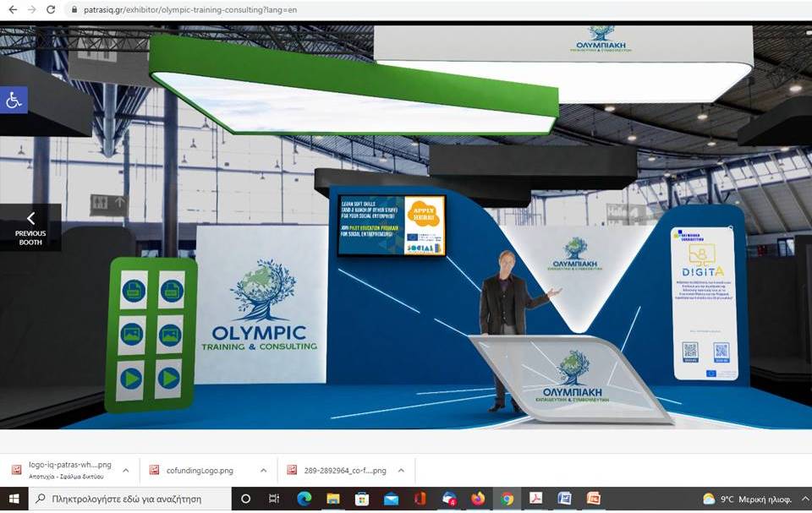This screenshot has width=812, height=513.
Task: Play the bottom-left video icon
Action: (130, 379)
